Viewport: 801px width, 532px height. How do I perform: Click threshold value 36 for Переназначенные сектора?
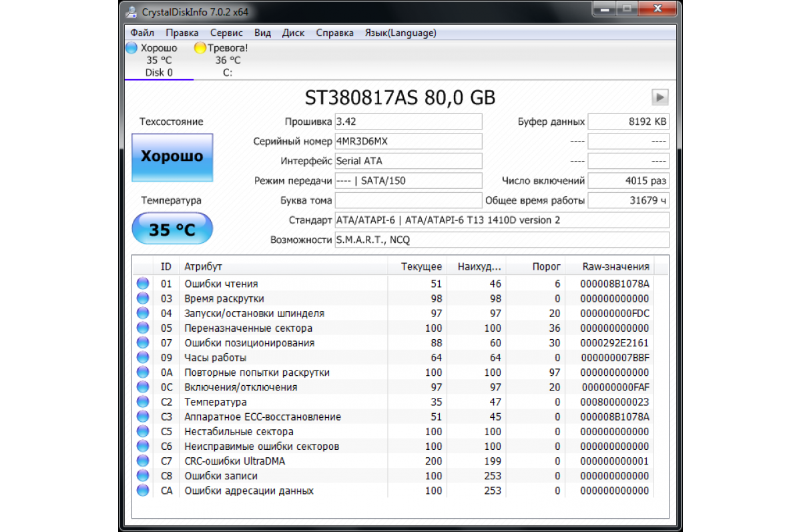point(554,328)
